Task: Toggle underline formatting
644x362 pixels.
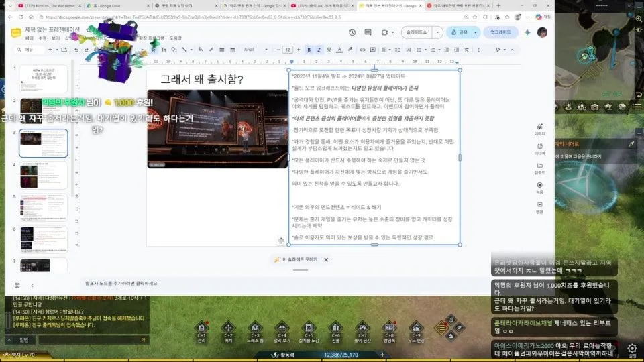Action: pos(329,50)
